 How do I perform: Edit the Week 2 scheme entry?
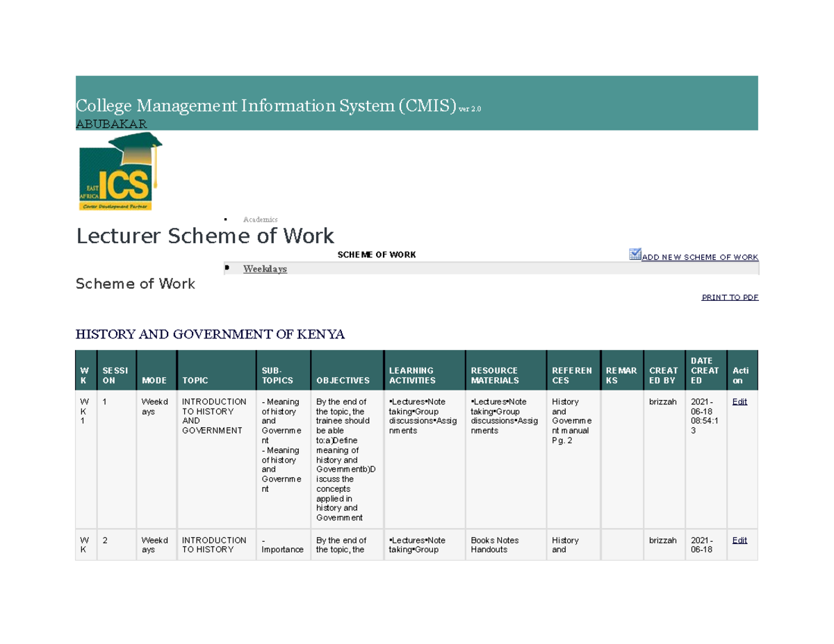tap(739, 540)
